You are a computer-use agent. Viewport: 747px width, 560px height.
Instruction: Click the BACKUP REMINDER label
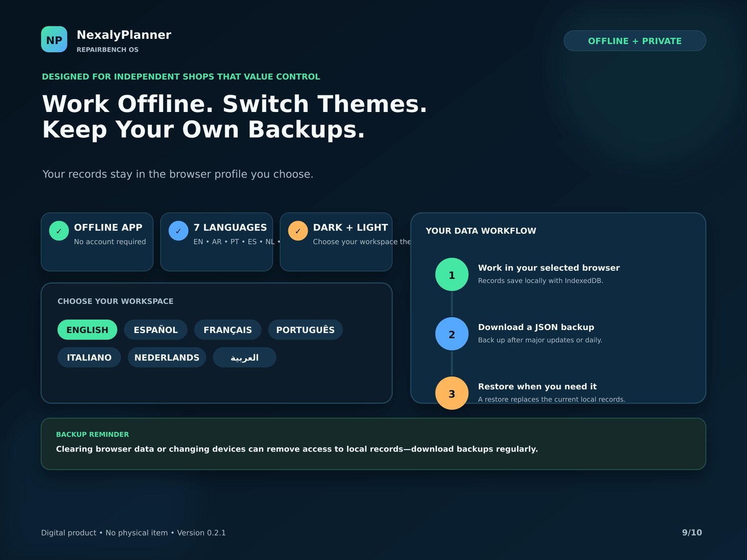pos(93,435)
